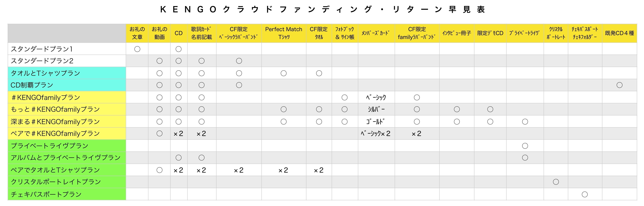
Task: Select the green クリスタルポートレイトプラン row label
Action: tap(56, 182)
